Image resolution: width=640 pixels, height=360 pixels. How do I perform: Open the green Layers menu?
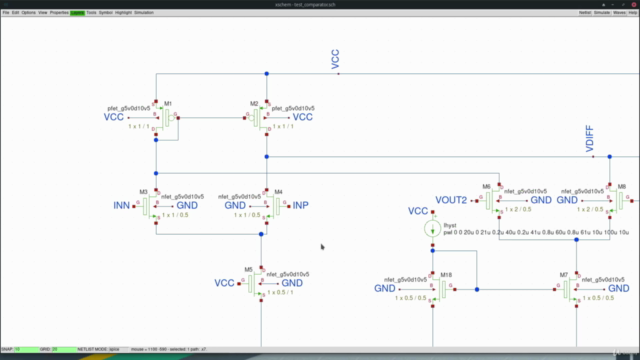coord(77,13)
